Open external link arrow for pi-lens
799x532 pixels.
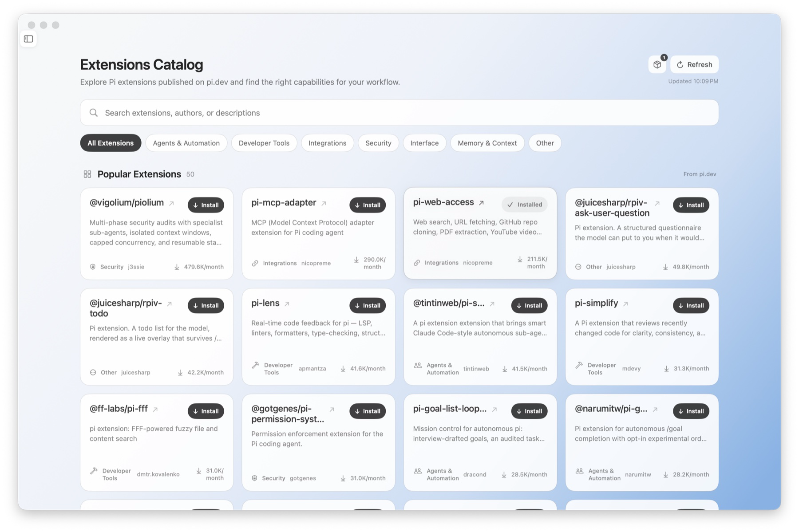(x=287, y=304)
